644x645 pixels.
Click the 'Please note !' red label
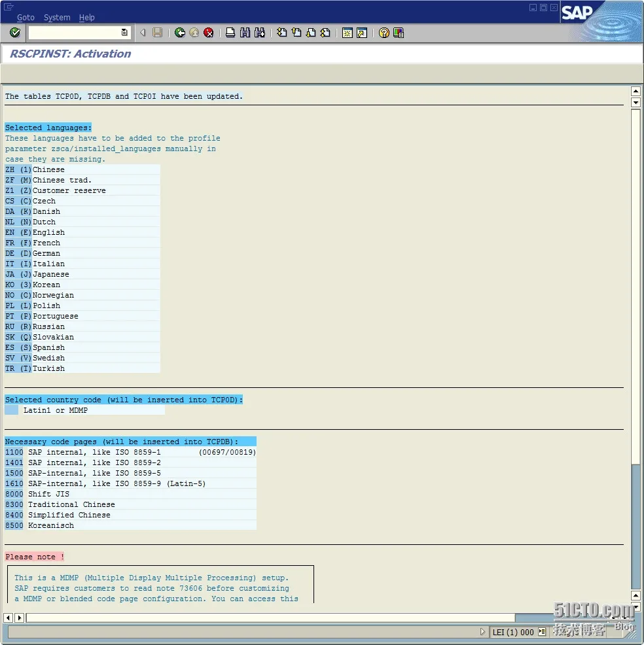click(35, 557)
